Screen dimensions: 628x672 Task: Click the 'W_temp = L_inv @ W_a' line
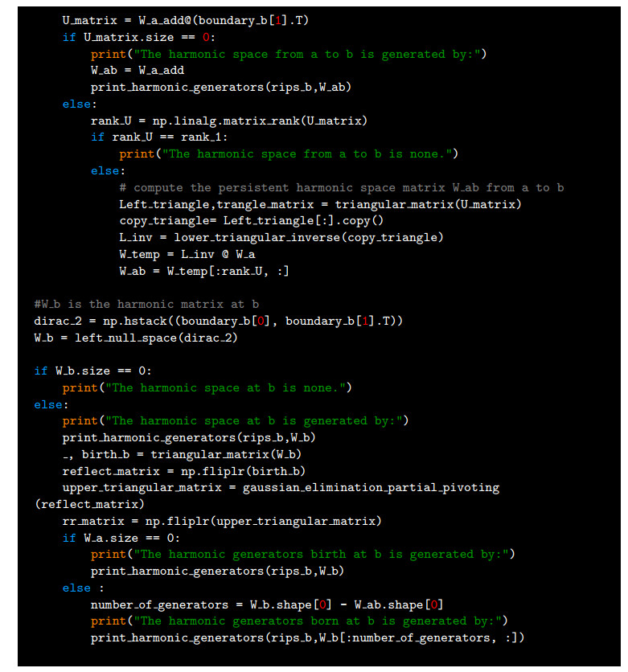[x=187, y=254]
